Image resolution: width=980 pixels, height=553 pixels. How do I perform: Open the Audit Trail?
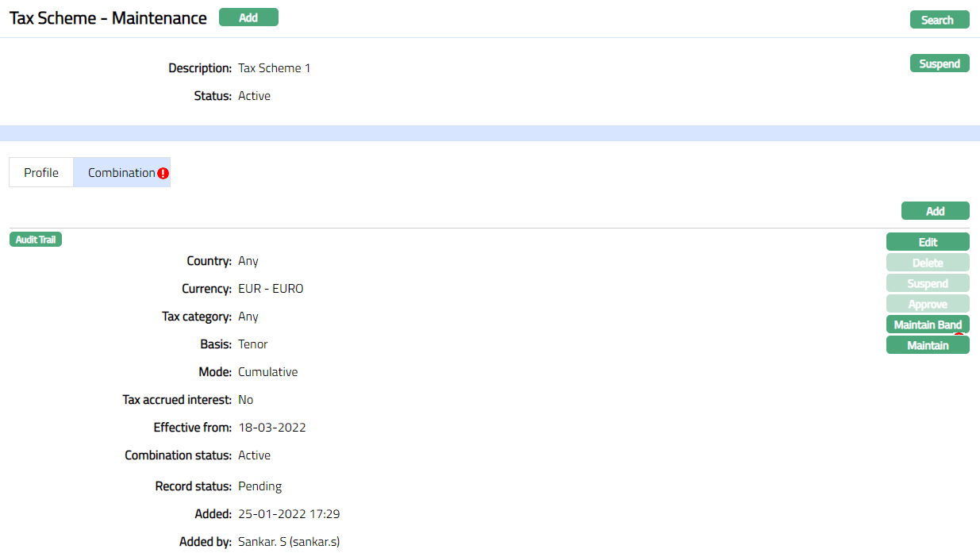coord(36,240)
